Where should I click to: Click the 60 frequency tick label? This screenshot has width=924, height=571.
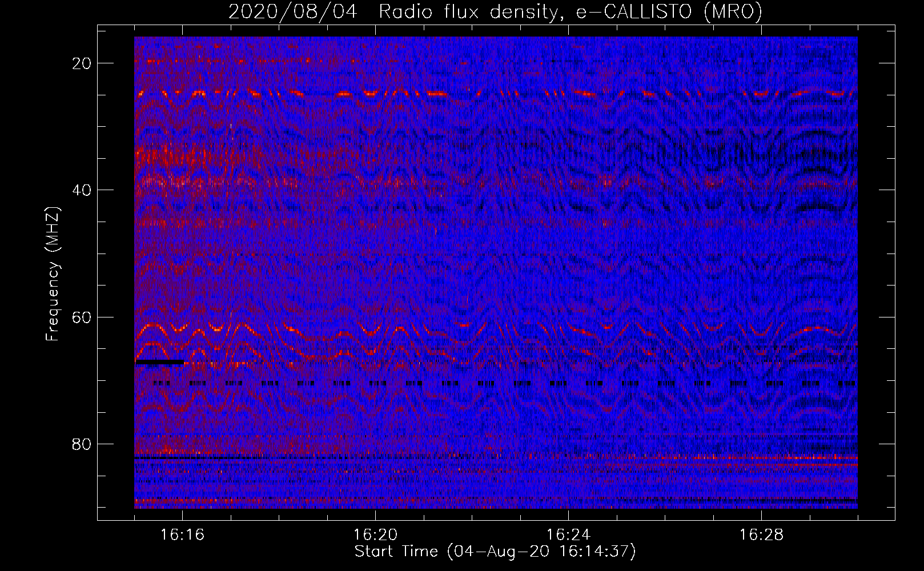(82, 317)
